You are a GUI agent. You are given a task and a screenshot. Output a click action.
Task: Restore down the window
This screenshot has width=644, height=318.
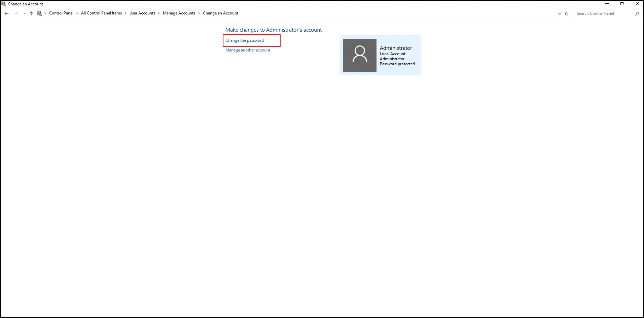622,4
